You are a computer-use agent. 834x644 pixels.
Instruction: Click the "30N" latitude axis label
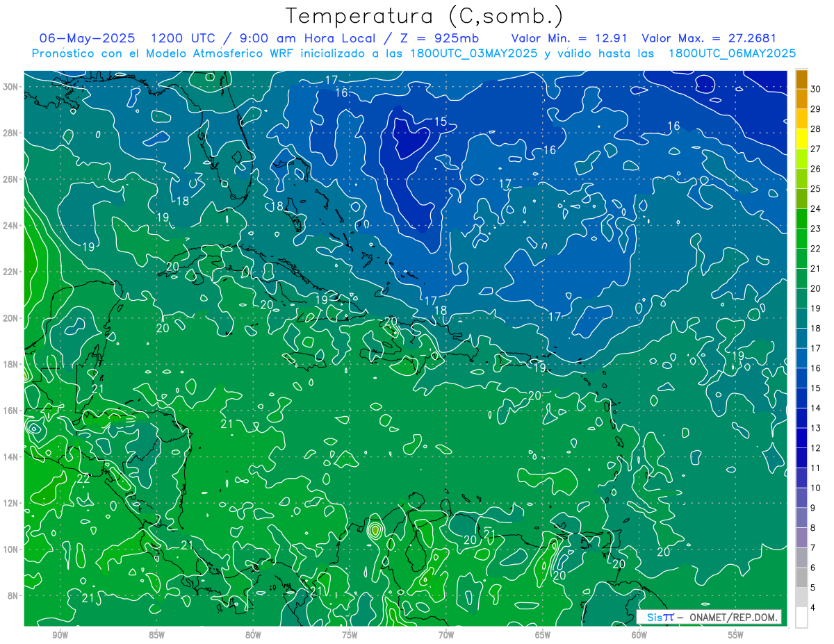click(11, 87)
